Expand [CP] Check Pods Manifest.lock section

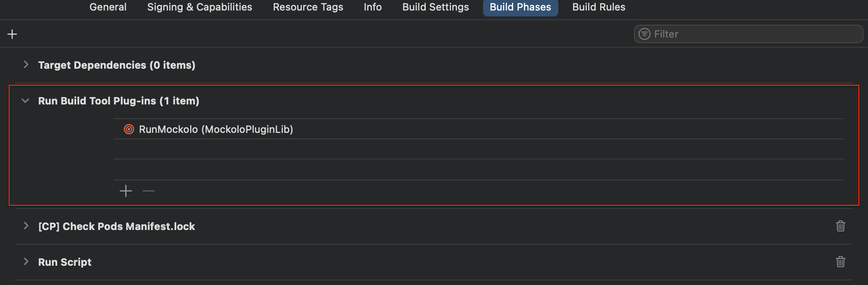26,226
